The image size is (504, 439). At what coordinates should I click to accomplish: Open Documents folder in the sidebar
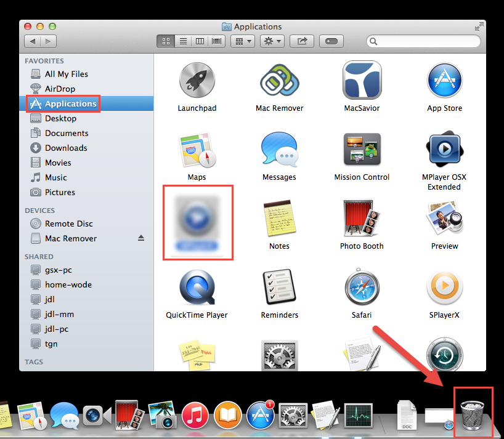(86, 133)
